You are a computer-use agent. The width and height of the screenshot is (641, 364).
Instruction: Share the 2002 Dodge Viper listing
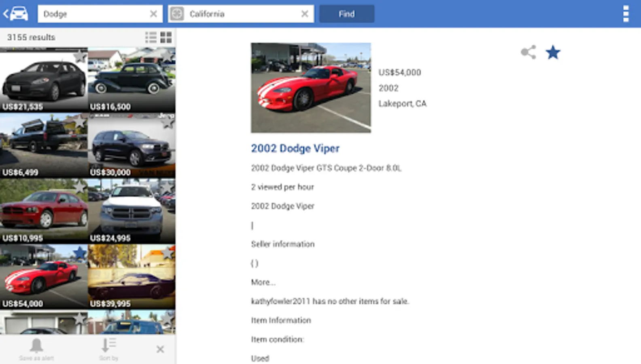pyautogui.click(x=529, y=52)
